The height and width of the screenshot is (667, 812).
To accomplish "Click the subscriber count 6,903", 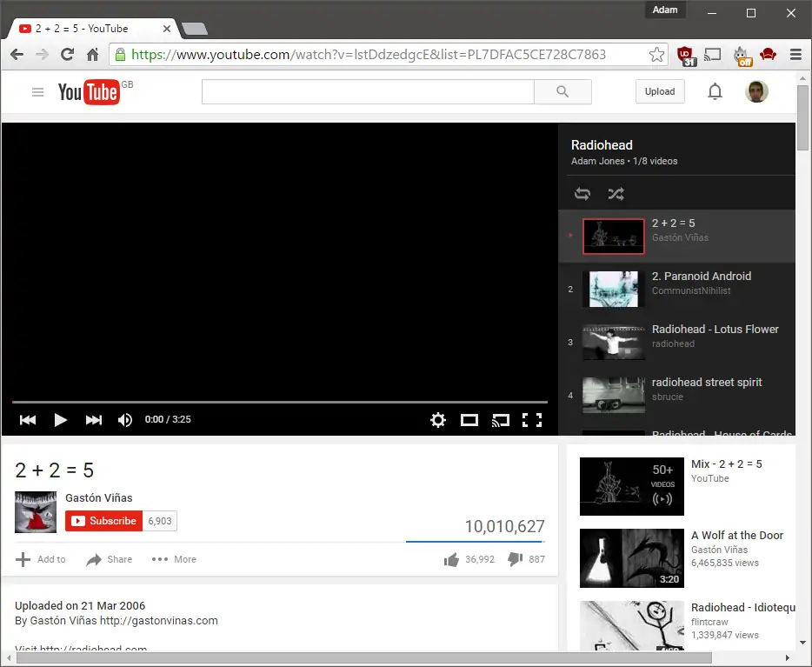I will 159,521.
